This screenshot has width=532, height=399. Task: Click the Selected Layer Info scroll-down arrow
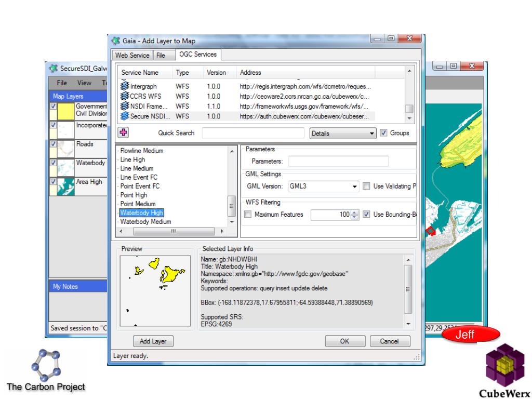[408, 324]
